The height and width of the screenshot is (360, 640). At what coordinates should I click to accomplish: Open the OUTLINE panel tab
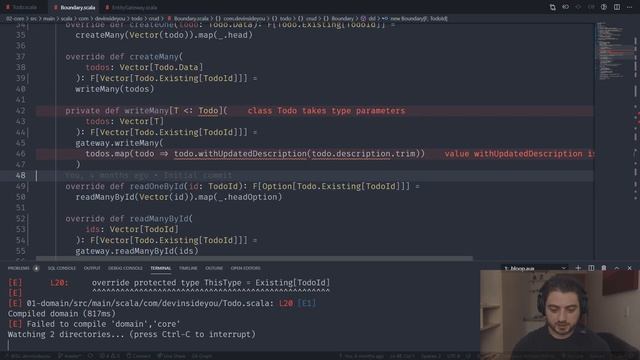click(214, 268)
